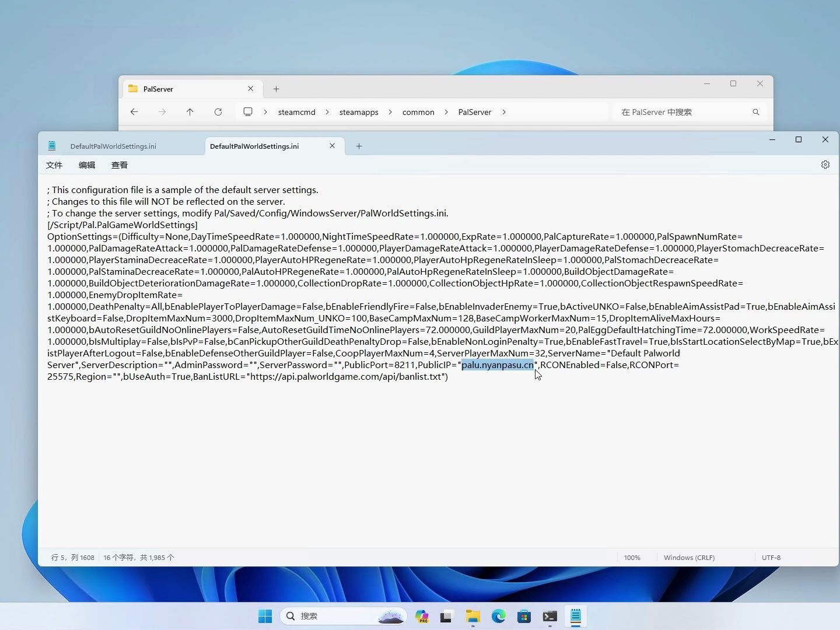This screenshot has height=630, width=840.
Task: Maximize the File Explorer window
Action: click(x=733, y=84)
